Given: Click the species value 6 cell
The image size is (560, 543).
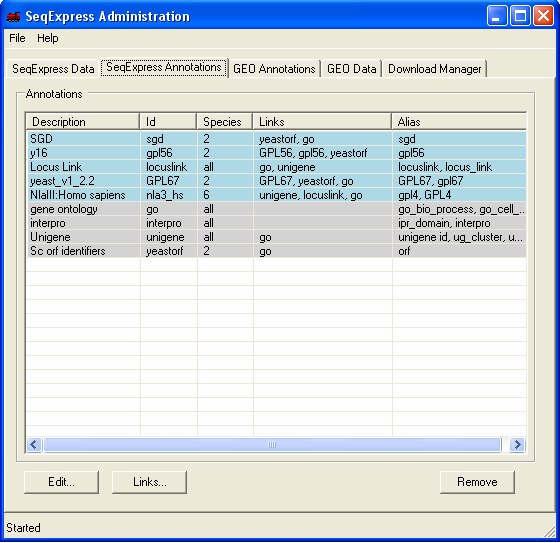Looking at the screenshot, I should tap(225, 195).
